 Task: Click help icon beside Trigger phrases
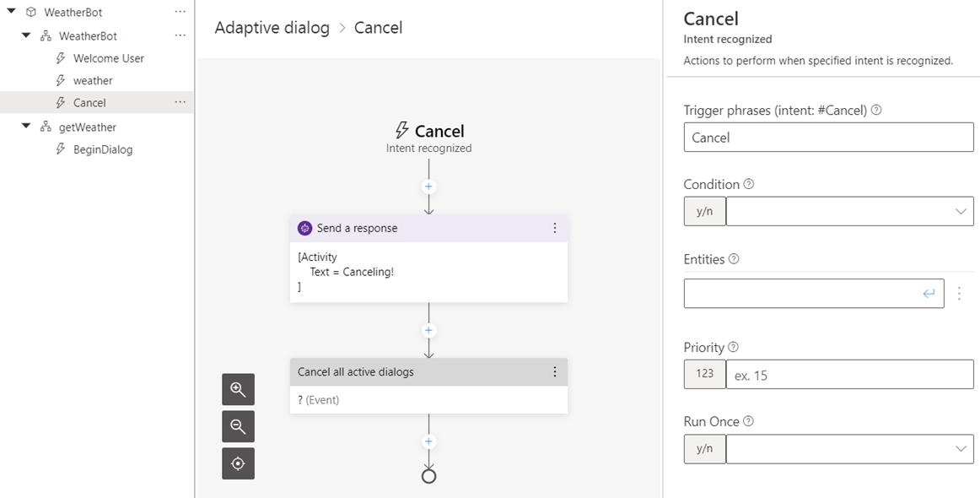(876, 111)
